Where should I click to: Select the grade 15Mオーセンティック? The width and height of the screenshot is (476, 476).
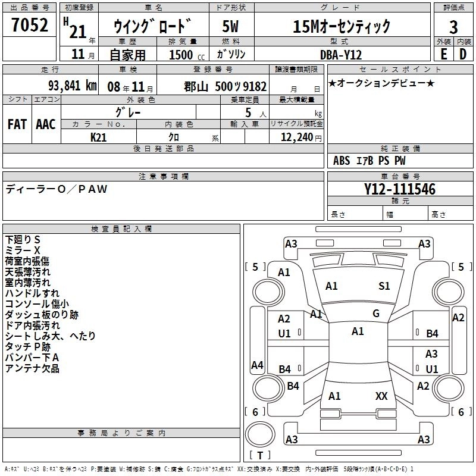coord(342,26)
